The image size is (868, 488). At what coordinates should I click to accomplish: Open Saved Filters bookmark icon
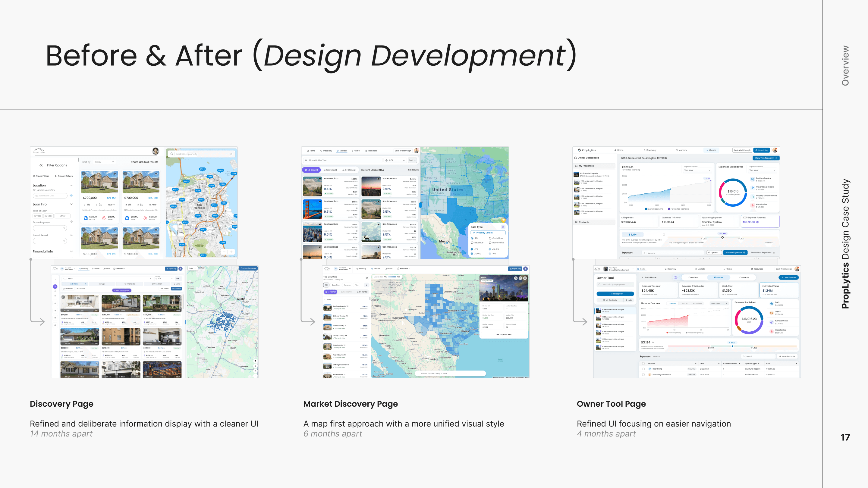click(56, 176)
